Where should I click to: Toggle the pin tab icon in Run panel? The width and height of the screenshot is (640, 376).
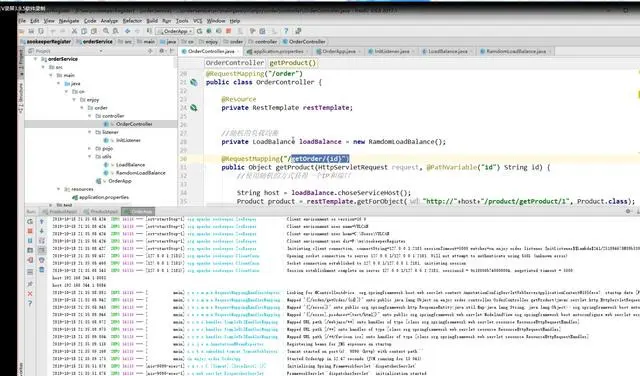[x=30, y=284]
